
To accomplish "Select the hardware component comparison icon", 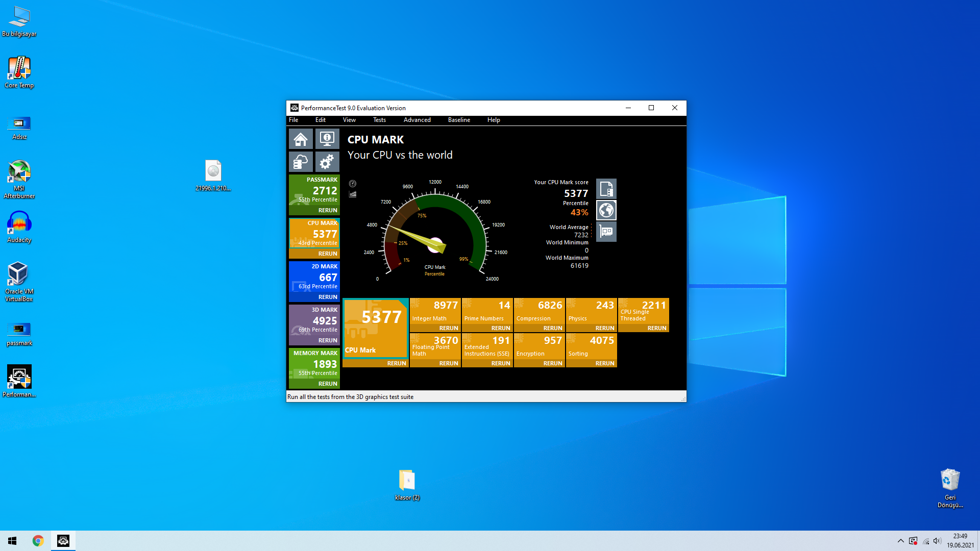I will (606, 232).
